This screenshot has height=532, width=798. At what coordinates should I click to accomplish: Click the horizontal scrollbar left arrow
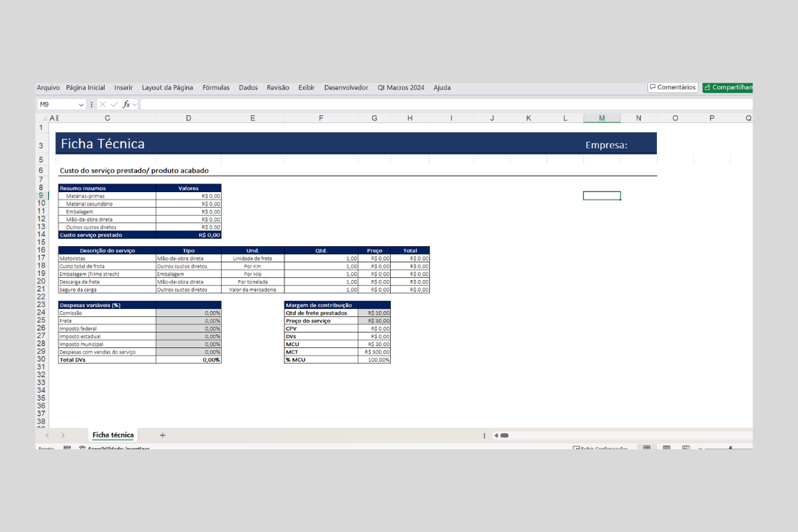point(497,435)
